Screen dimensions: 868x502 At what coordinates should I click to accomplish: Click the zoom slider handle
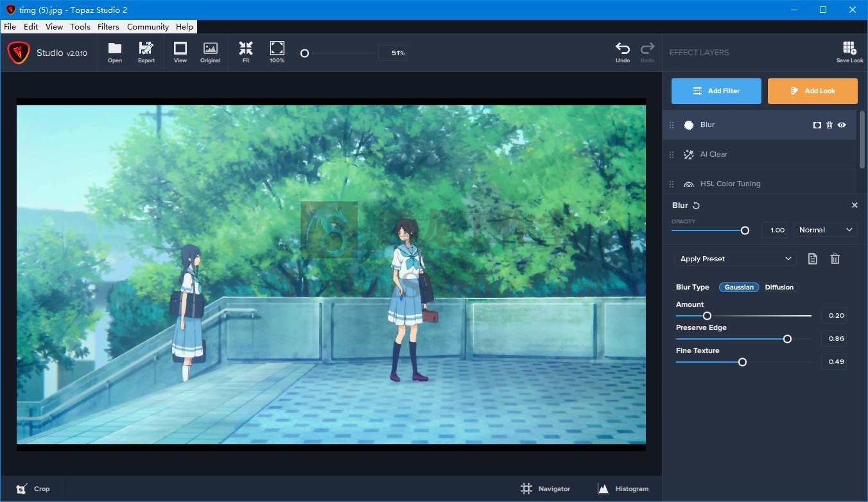coord(305,53)
